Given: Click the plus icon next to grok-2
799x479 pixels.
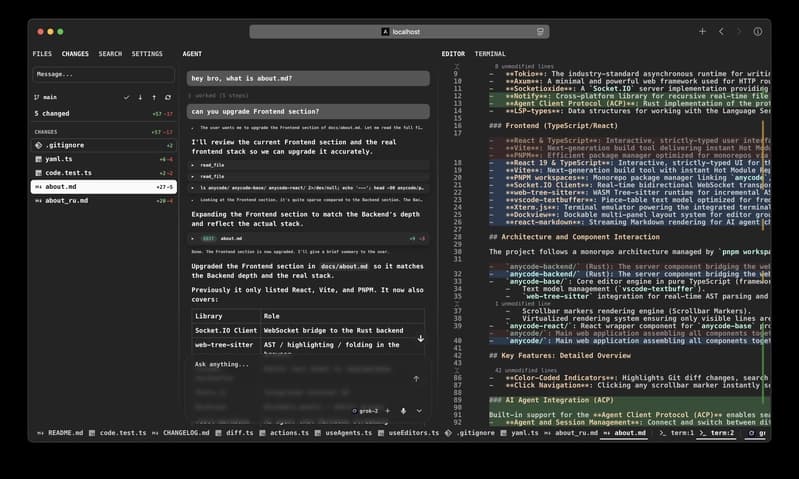Looking at the screenshot, I should 388,411.
